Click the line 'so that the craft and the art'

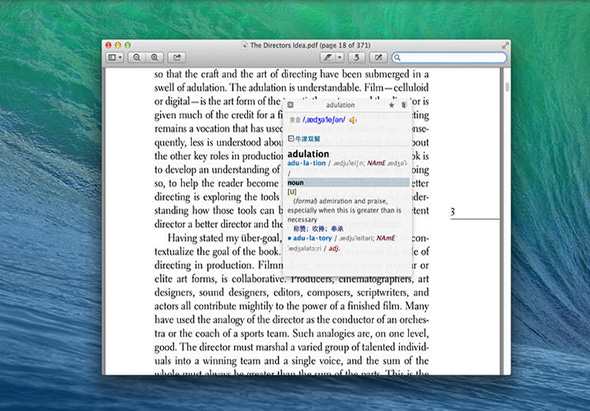point(292,74)
